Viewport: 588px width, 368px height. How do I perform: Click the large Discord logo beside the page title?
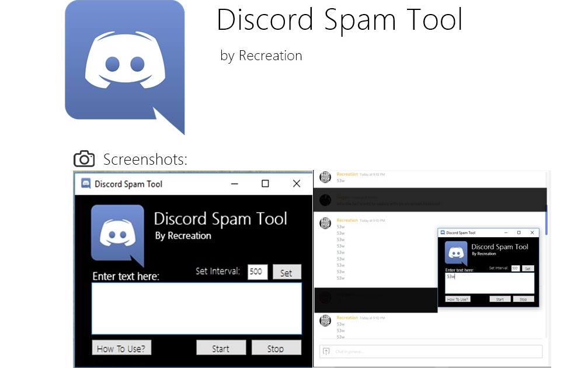pyautogui.click(x=125, y=67)
